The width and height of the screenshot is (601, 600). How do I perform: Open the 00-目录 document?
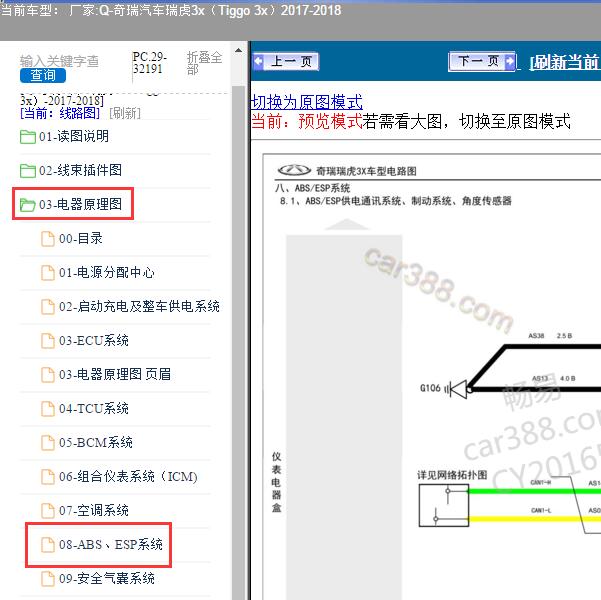point(80,238)
